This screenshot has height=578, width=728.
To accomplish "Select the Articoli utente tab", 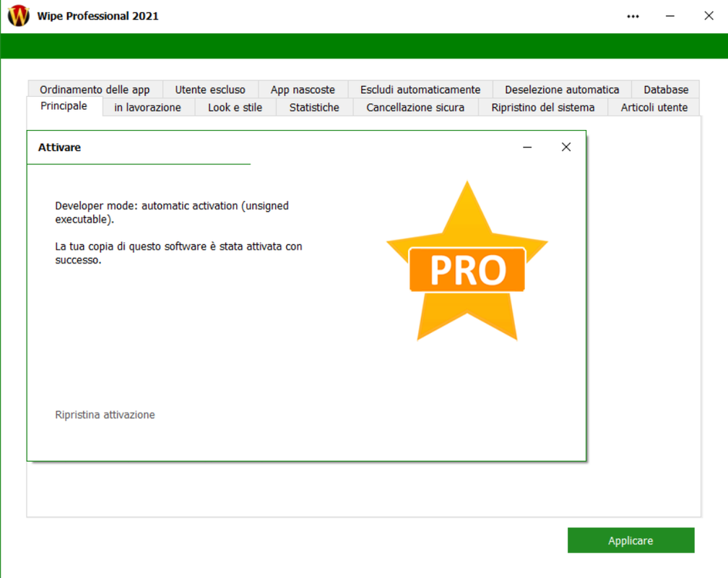I will (654, 108).
